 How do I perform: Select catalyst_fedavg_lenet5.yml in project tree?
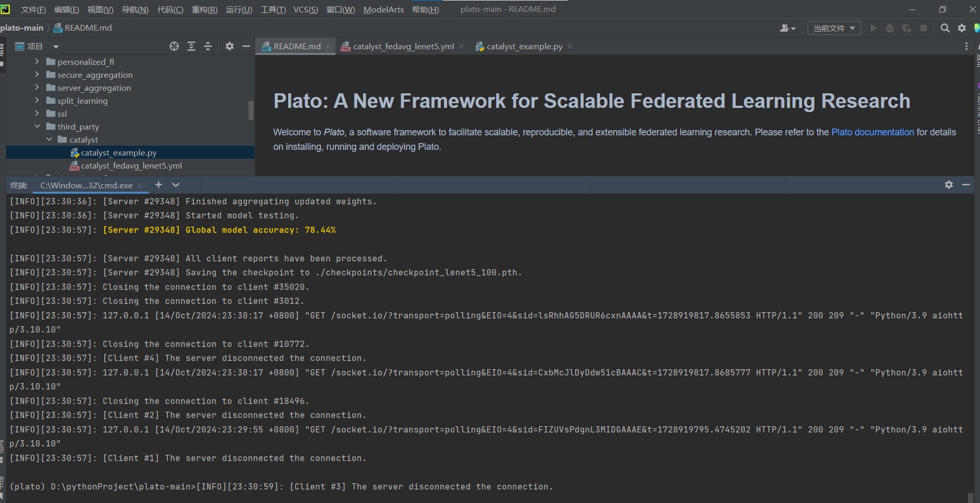click(131, 166)
